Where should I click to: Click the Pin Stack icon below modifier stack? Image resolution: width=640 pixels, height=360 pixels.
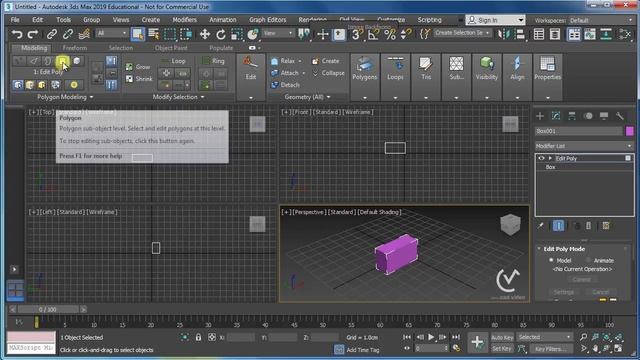point(541,226)
